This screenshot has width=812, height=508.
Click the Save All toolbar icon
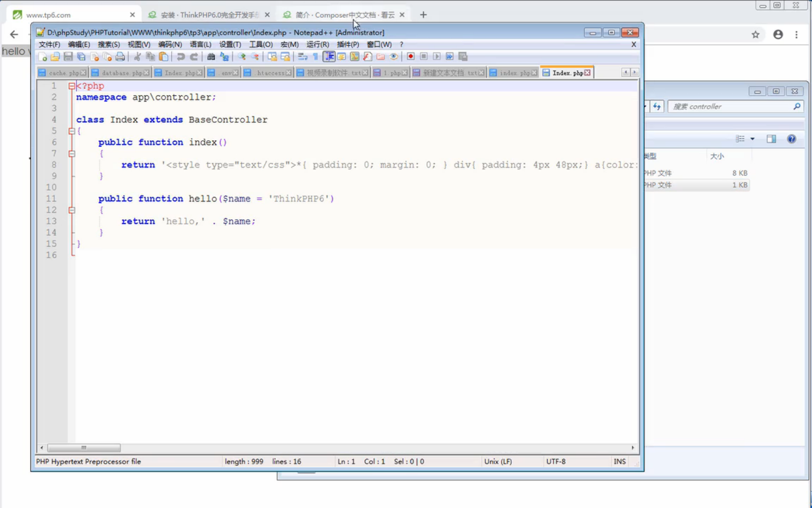pos(81,57)
